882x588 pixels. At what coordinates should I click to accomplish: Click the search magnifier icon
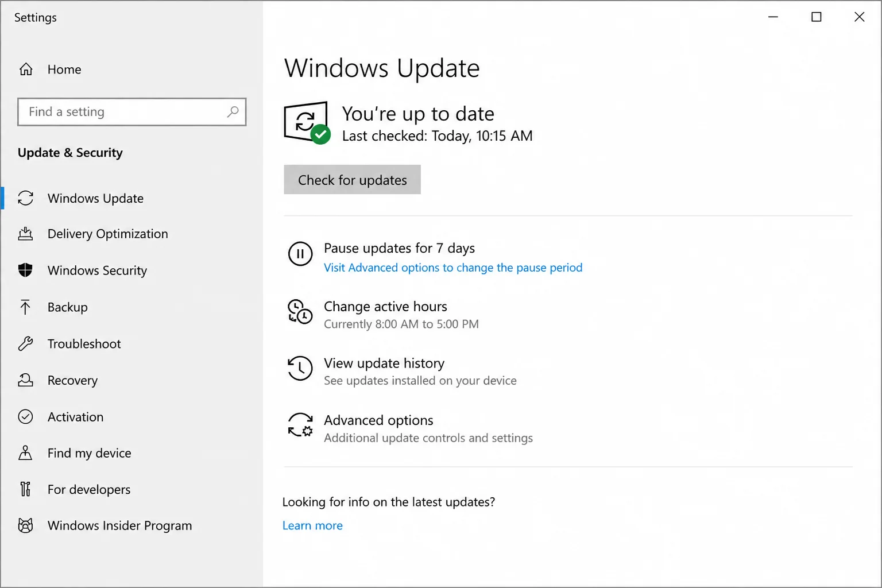[233, 111]
